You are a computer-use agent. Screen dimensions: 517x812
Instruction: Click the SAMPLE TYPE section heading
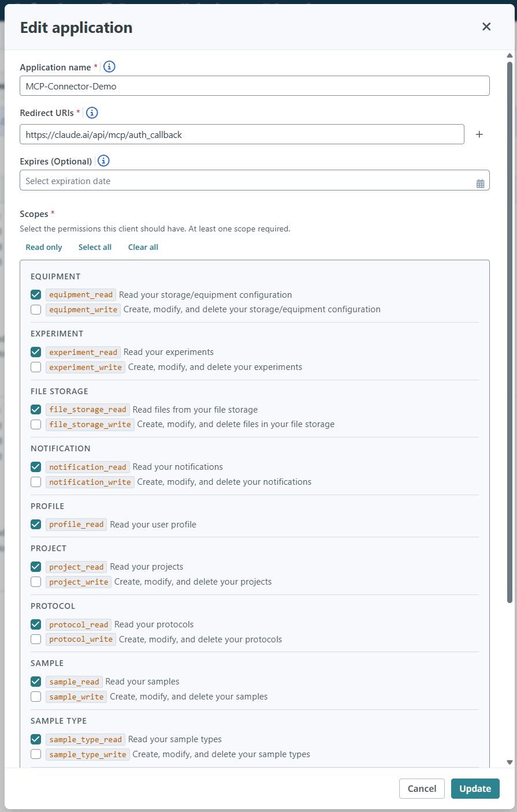[x=58, y=721]
